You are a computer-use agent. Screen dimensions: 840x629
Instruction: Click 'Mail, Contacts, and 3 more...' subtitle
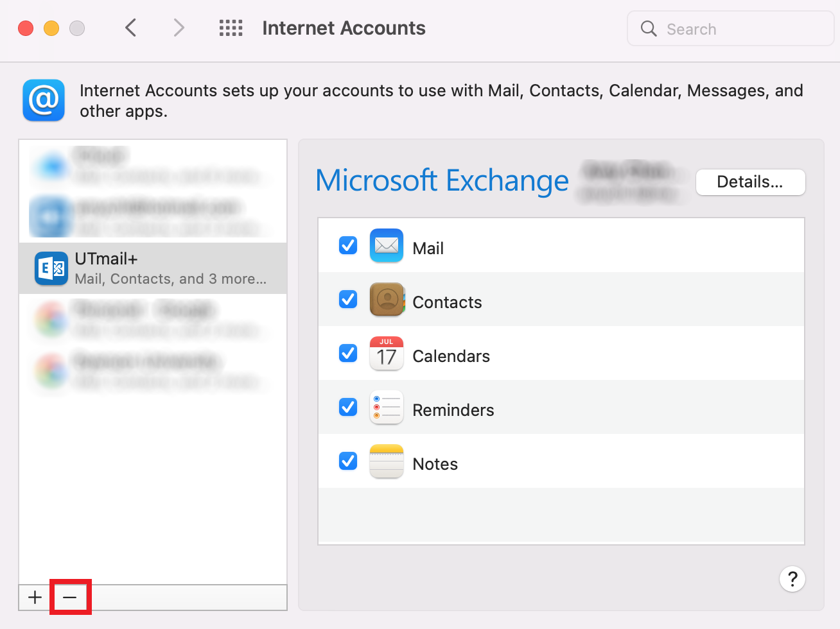coord(170,279)
